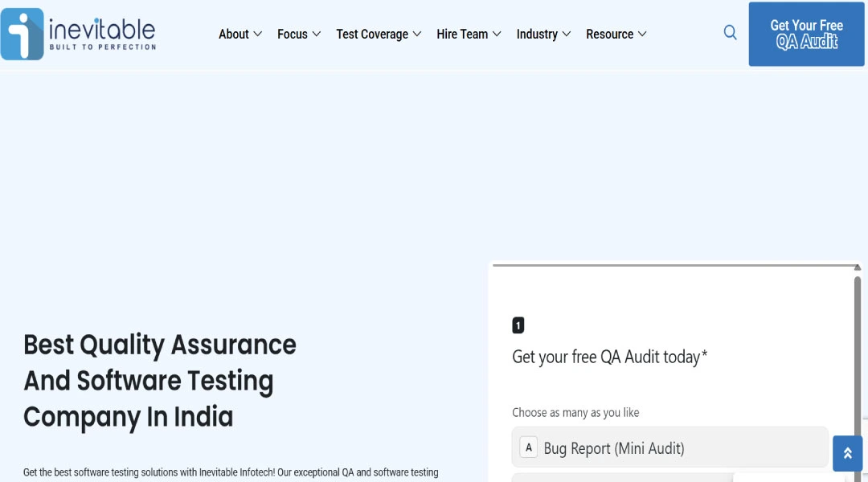The height and width of the screenshot is (482, 868).
Task: Select the Test Coverage menu label
Action: [x=372, y=34]
